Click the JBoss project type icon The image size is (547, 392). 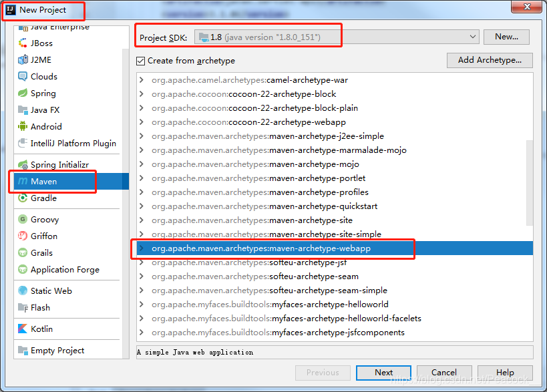(x=23, y=43)
